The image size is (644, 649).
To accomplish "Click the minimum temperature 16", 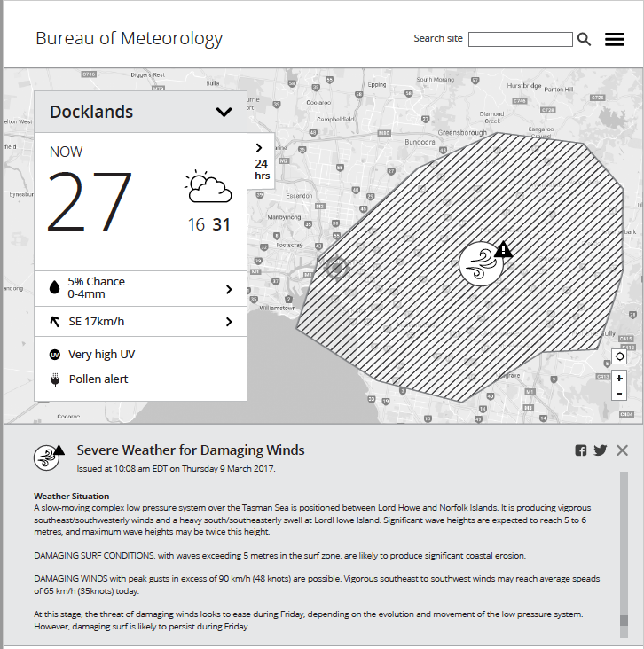I will tap(196, 224).
